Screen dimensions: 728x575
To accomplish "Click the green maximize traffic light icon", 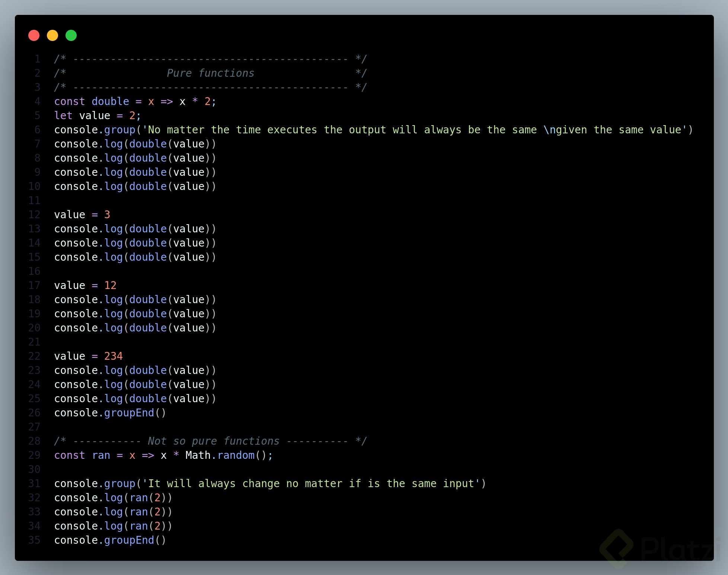I will pos(71,35).
